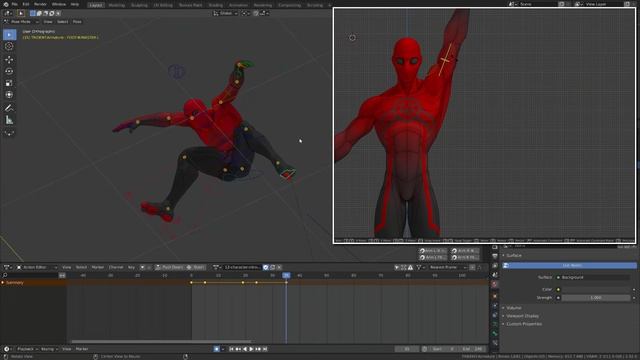Image resolution: width=640 pixels, height=360 pixels.
Task: Click the Push Down button
Action: (169, 267)
